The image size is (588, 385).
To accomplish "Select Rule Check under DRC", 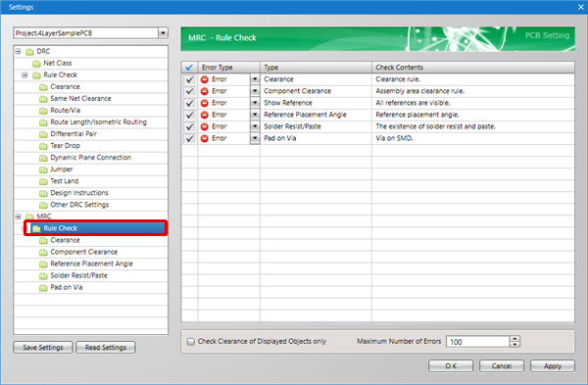I will [x=60, y=75].
